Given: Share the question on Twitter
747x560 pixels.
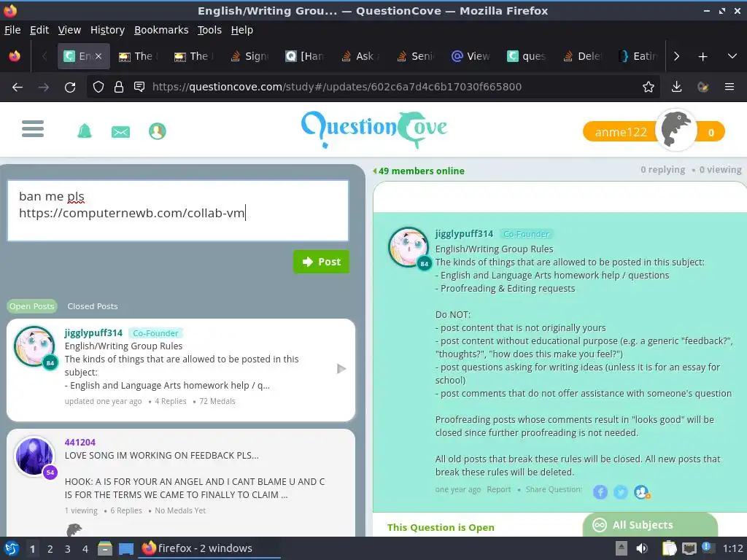Looking at the screenshot, I should (621, 492).
